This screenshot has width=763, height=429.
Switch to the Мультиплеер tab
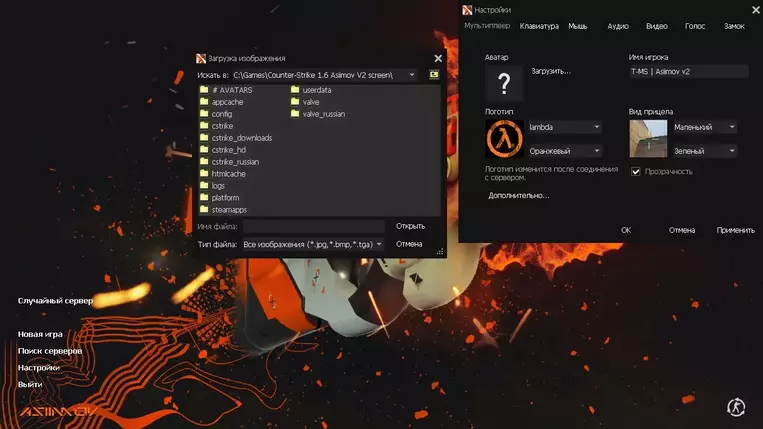487,26
